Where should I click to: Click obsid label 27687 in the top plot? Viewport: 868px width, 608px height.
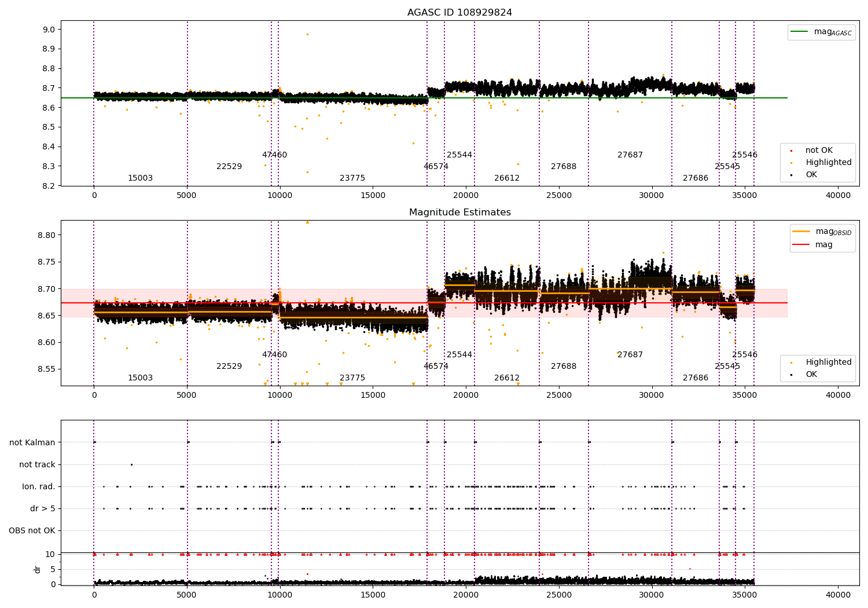point(630,155)
